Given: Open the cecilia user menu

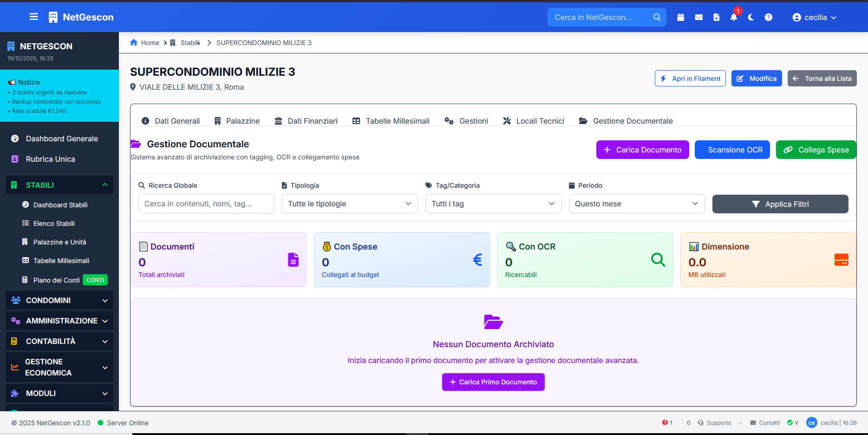Looking at the screenshot, I should tap(815, 17).
